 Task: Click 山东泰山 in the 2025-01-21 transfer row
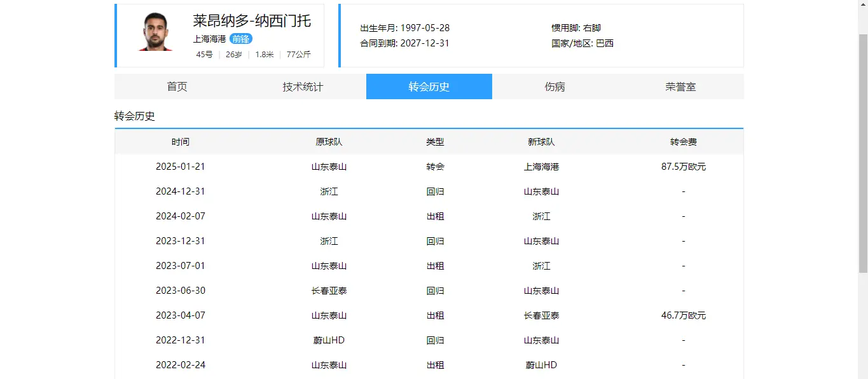329,166
